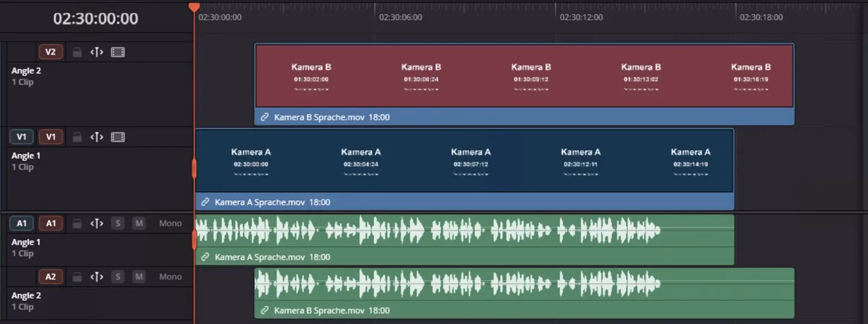868x324 pixels.
Task: Solo the A1 audio track
Action: pos(117,223)
